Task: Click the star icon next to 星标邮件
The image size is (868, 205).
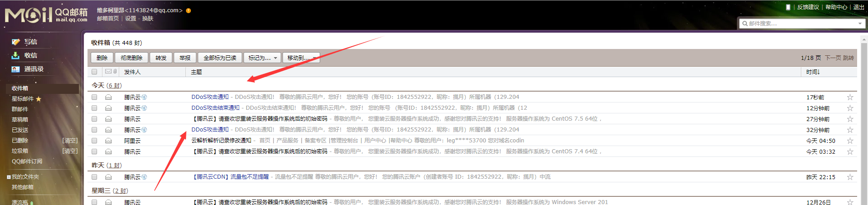Action: (39, 99)
